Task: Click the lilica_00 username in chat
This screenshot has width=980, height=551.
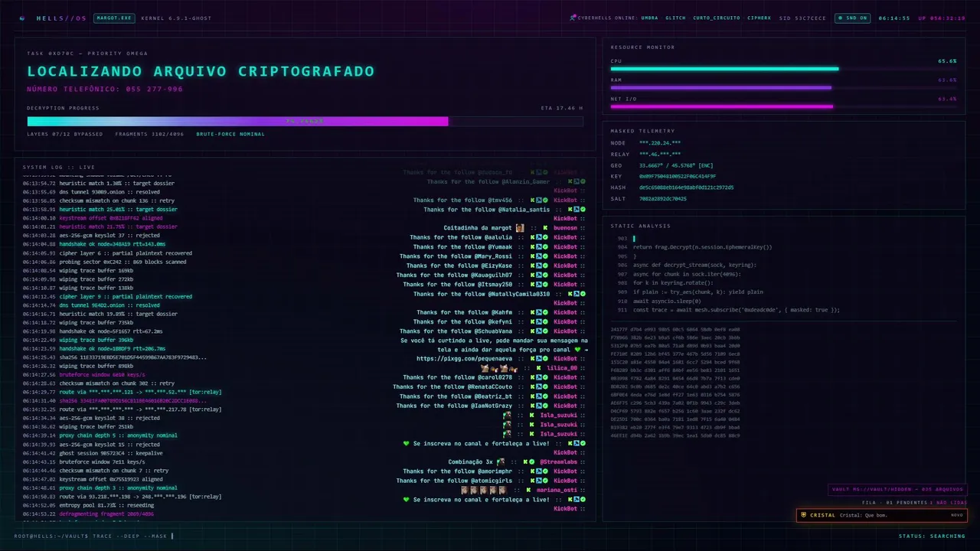Action: (562, 368)
